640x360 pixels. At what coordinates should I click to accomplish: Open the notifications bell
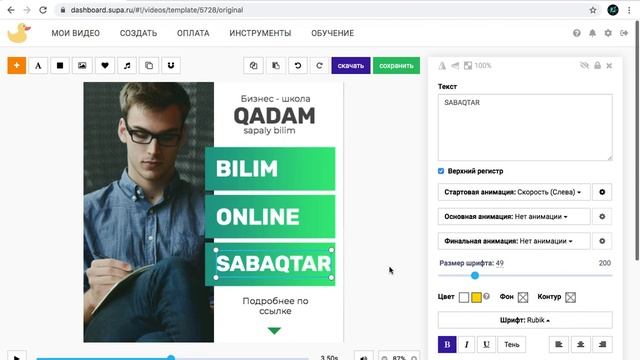[x=592, y=33]
